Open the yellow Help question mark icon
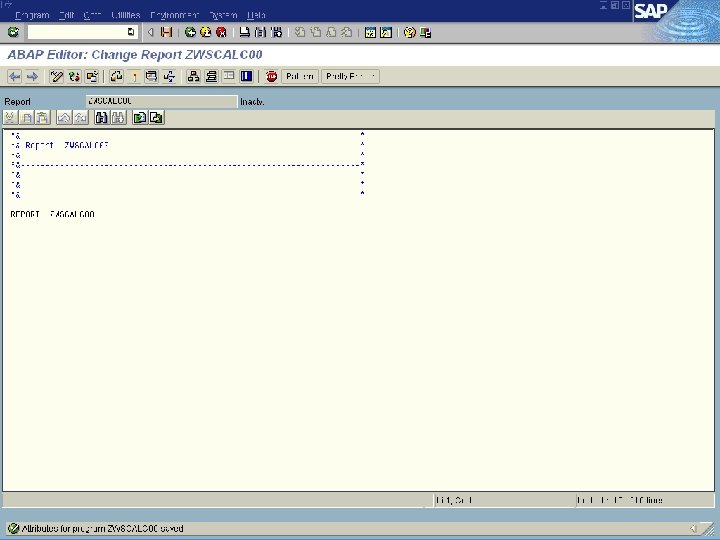 (410, 32)
